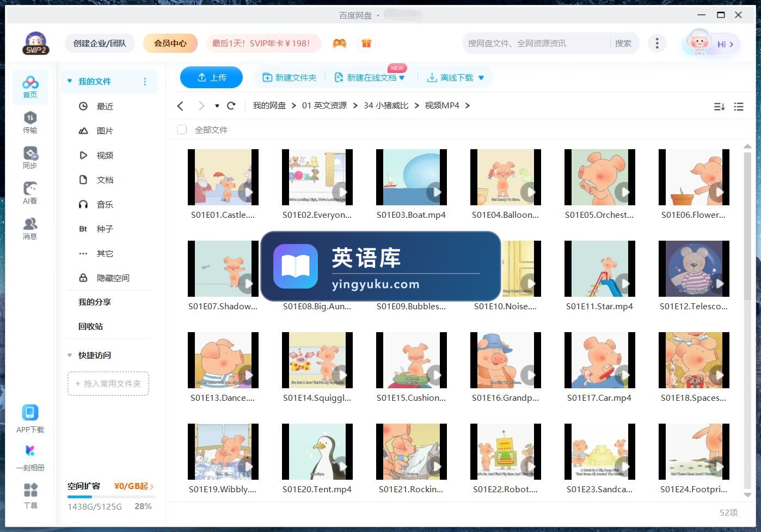Select S01E17.Car.mp4 thumbnail
Image resolution: width=761 pixels, height=532 pixels.
pos(600,360)
